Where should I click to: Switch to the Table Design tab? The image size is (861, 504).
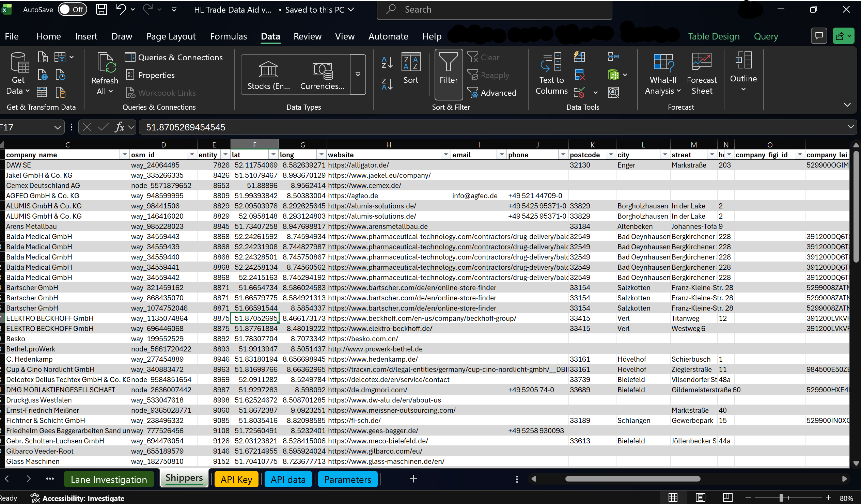714,36
